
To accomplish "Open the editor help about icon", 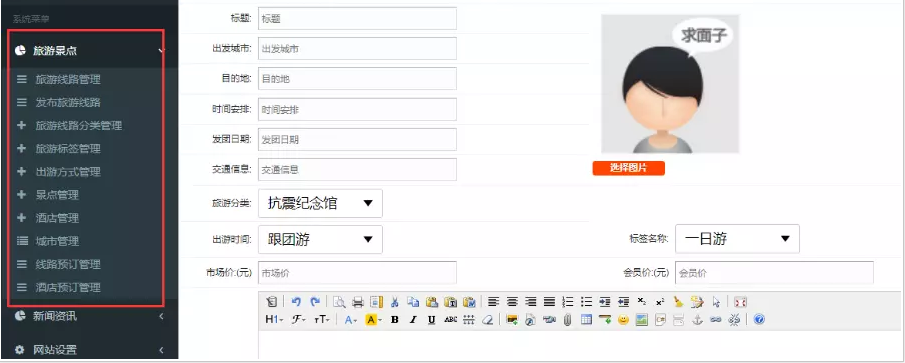I will click(759, 319).
